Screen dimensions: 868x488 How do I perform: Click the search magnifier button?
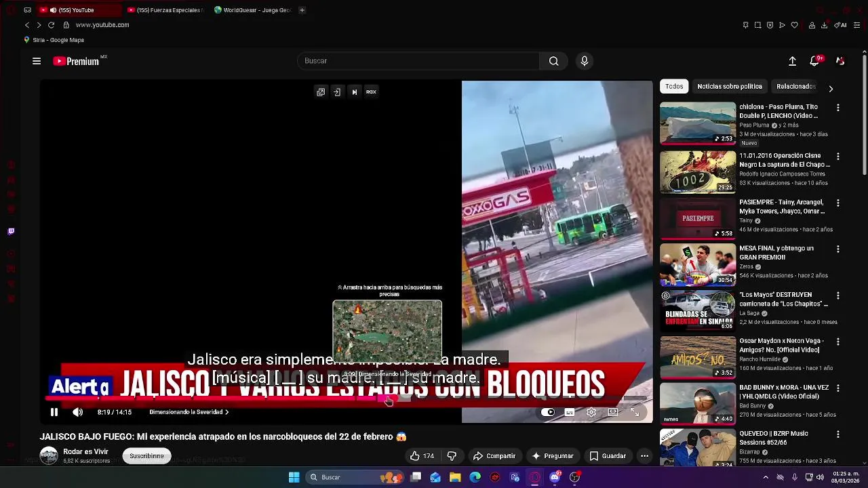[554, 61]
